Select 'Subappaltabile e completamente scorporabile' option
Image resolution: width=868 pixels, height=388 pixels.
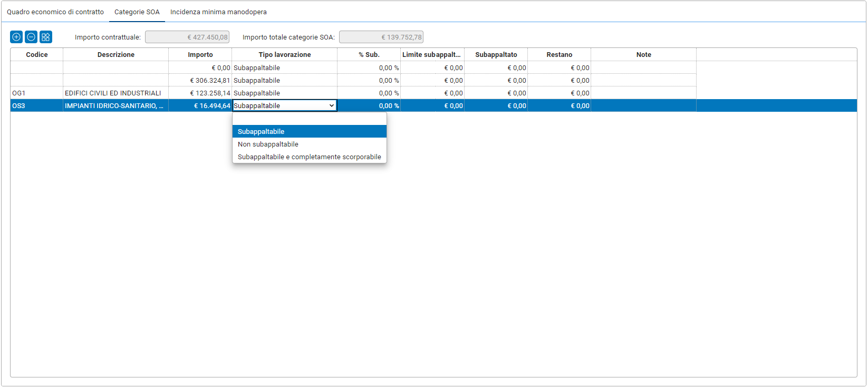point(309,157)
